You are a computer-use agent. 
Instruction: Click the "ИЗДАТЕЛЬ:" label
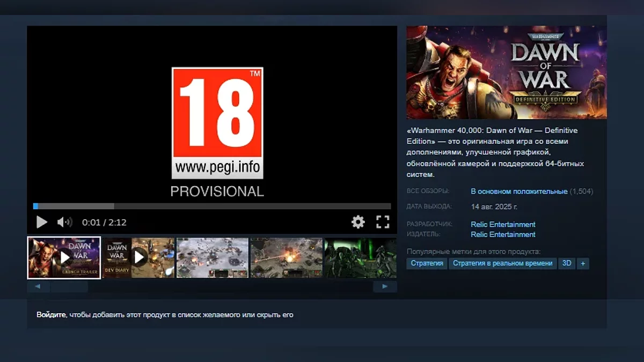423,234
